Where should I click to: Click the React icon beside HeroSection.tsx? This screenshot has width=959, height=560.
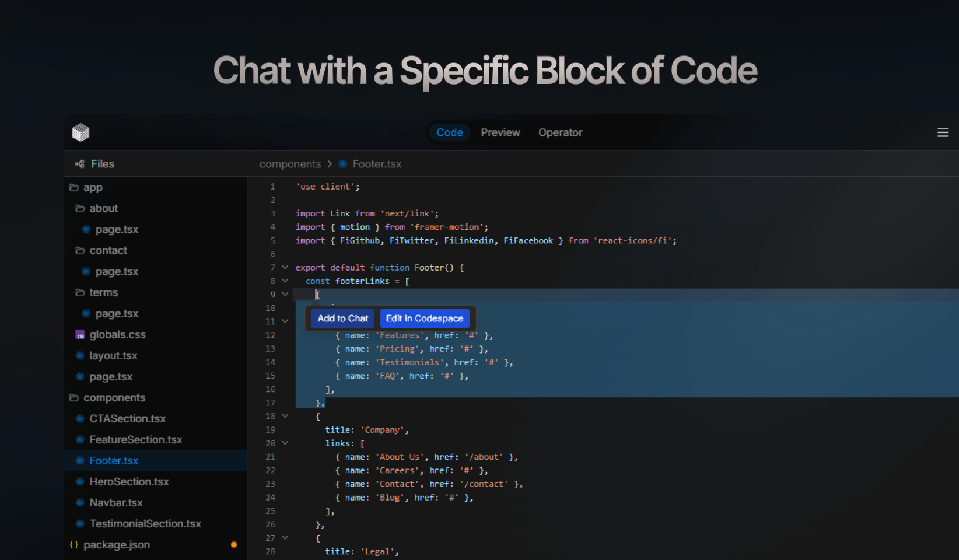click(x=80, y=481)
